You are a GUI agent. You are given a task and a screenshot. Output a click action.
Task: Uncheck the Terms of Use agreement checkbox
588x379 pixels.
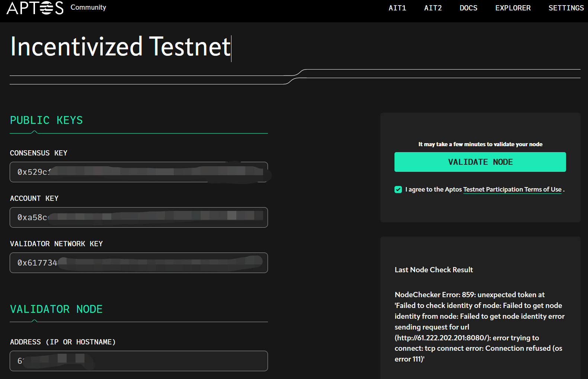[398, 190]
